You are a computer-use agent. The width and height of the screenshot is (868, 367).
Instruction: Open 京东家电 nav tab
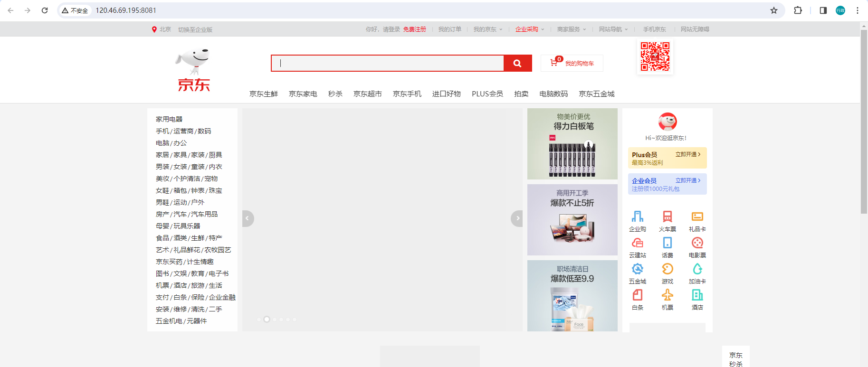[303, 94]
